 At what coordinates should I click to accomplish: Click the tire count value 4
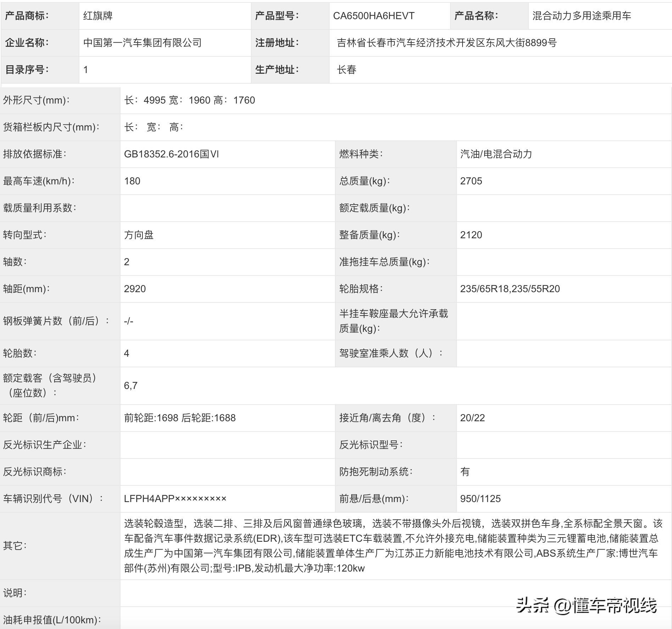127,353
